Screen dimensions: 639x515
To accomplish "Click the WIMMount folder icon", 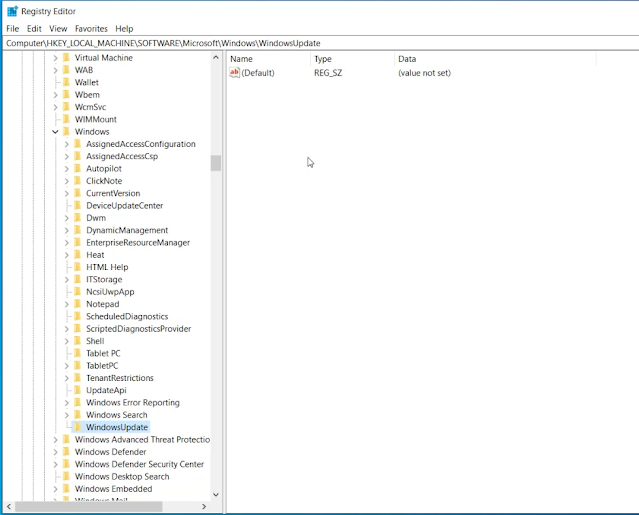I will (66, 119).
